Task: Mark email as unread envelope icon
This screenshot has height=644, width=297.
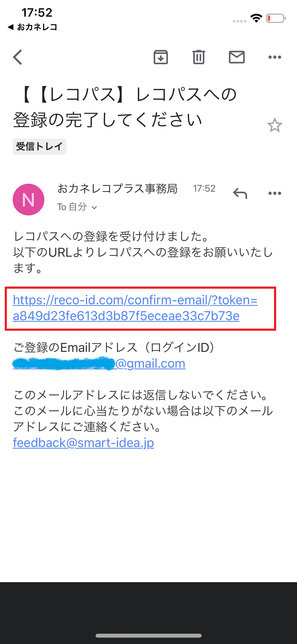Action: [x=237, y=57]
